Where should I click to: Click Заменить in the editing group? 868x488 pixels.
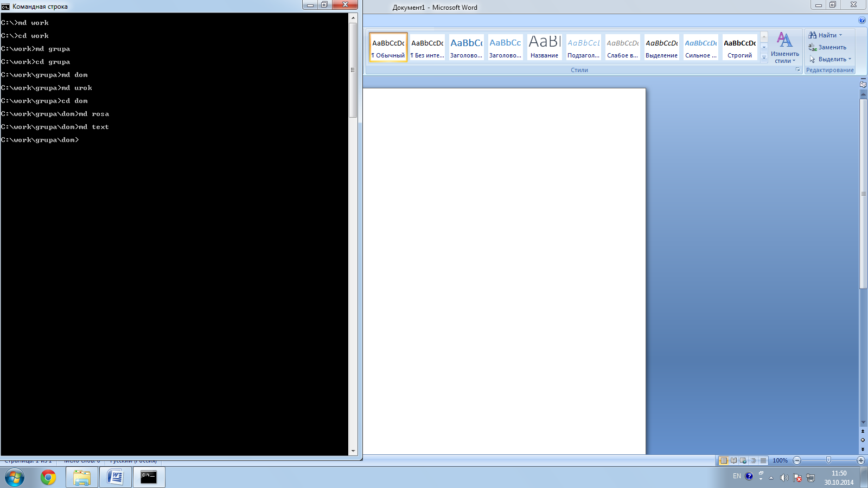click(827, 47)
